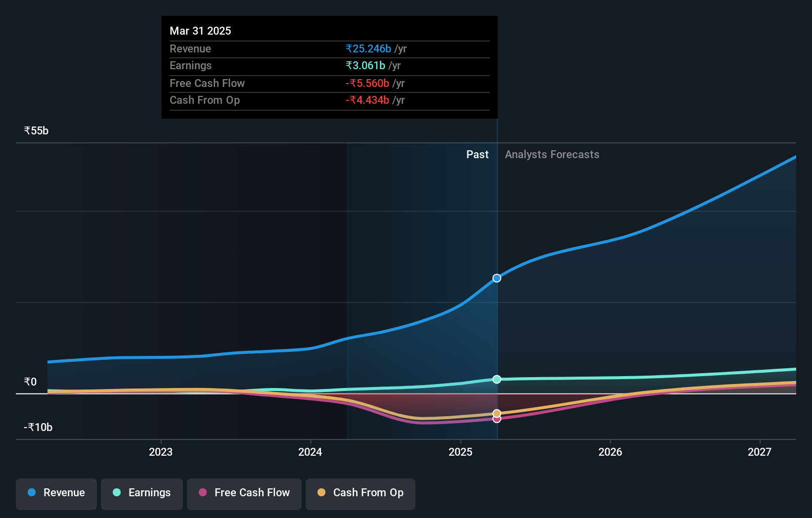Click the blue Revenue data point marker
This screenshot has width=812, height=518.
coord(497,278)
